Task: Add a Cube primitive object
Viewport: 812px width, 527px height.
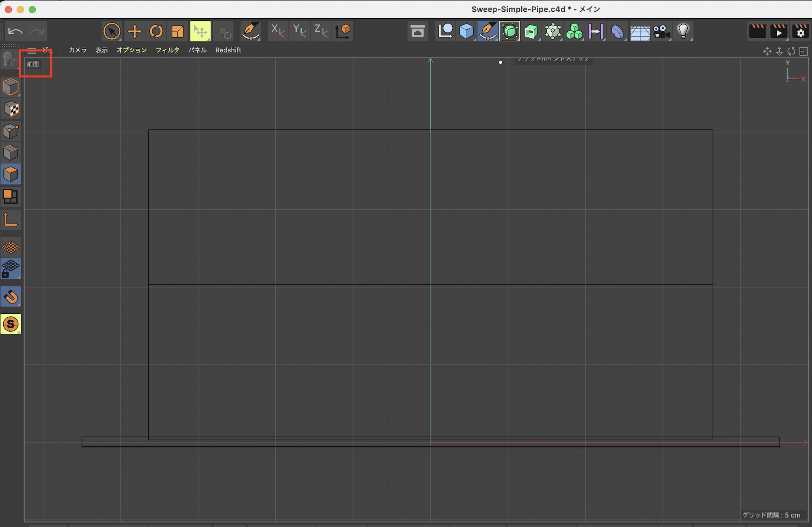Action: coord(466,31)
